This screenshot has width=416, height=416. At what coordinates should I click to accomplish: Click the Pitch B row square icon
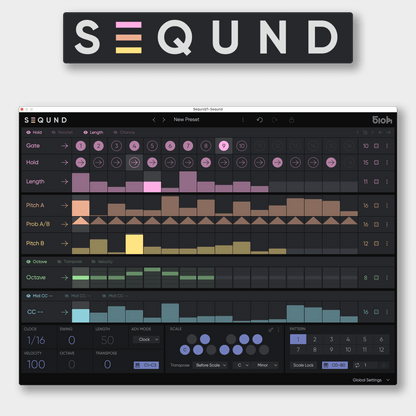click(376, 243)
